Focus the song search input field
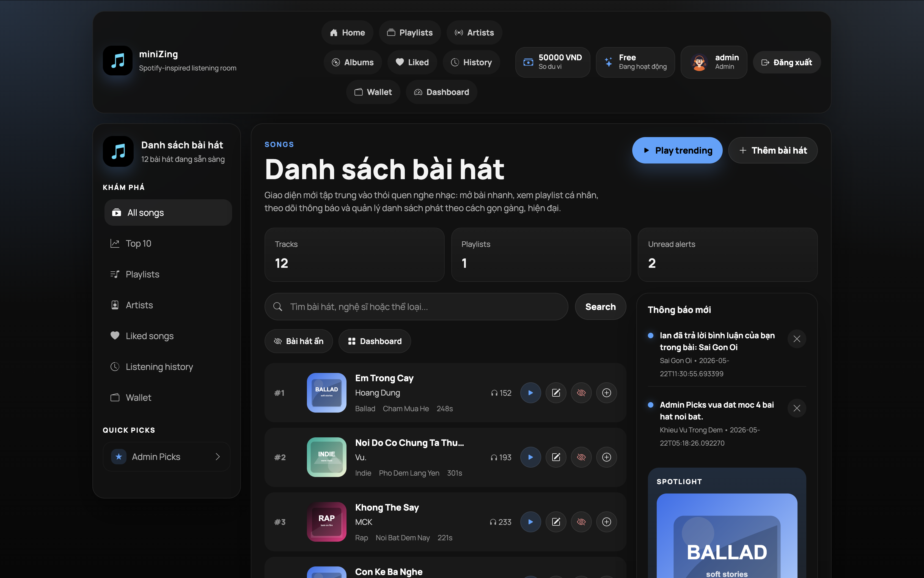924x578 pixels. click(x=416, y=307)
